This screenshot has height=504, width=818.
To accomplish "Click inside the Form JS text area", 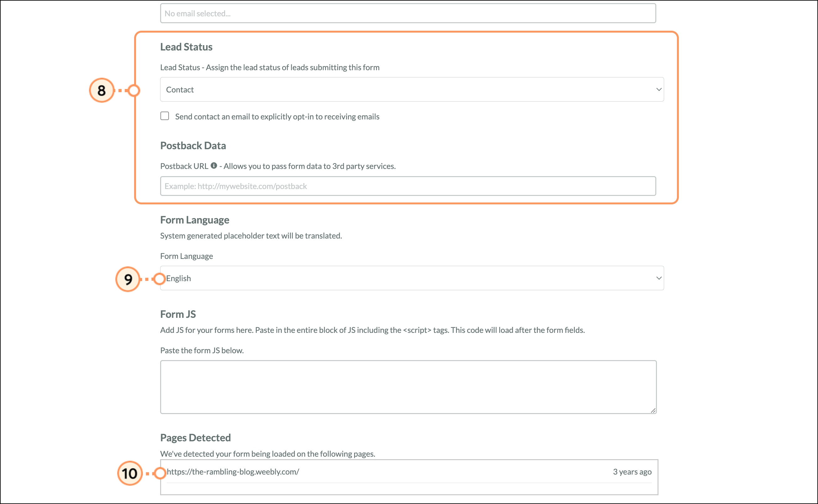I will coord(408,387).
